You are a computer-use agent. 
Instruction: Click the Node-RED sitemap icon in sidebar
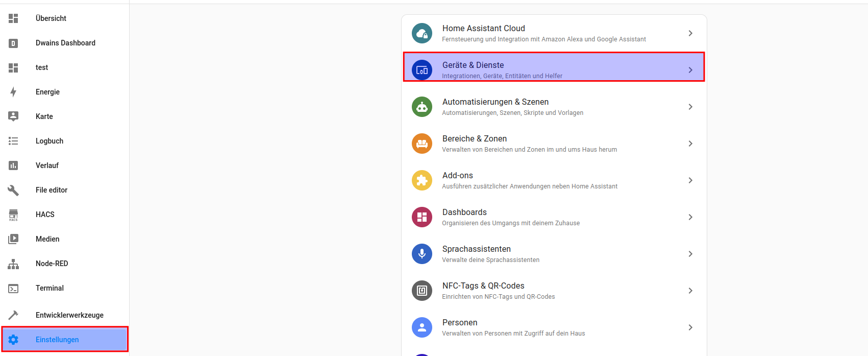[13, 264]
